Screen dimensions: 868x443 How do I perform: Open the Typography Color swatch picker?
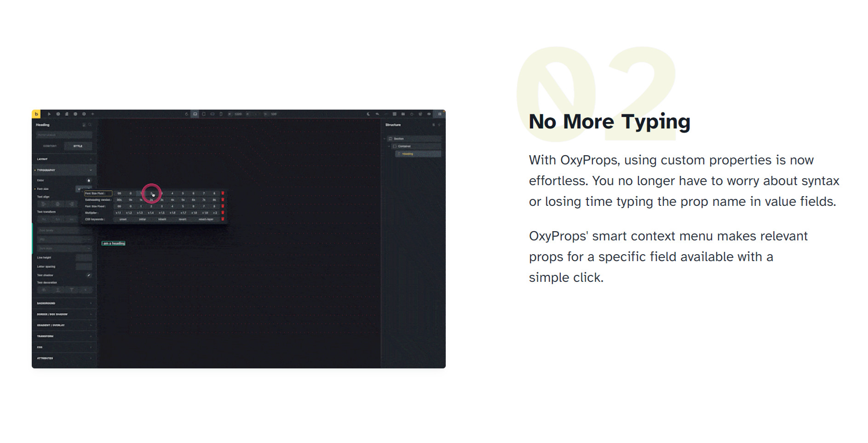[x=89, y=180]
